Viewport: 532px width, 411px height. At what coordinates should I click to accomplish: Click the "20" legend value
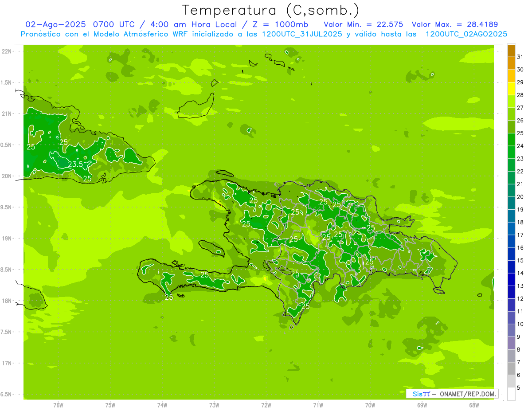click(520, 196)
